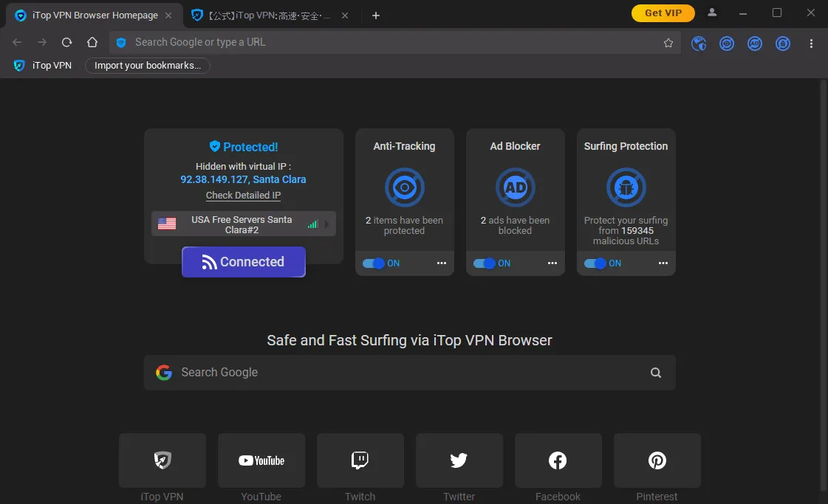
Task: Turn off the Surfing Protection toggle
Action: click(595, 263)
